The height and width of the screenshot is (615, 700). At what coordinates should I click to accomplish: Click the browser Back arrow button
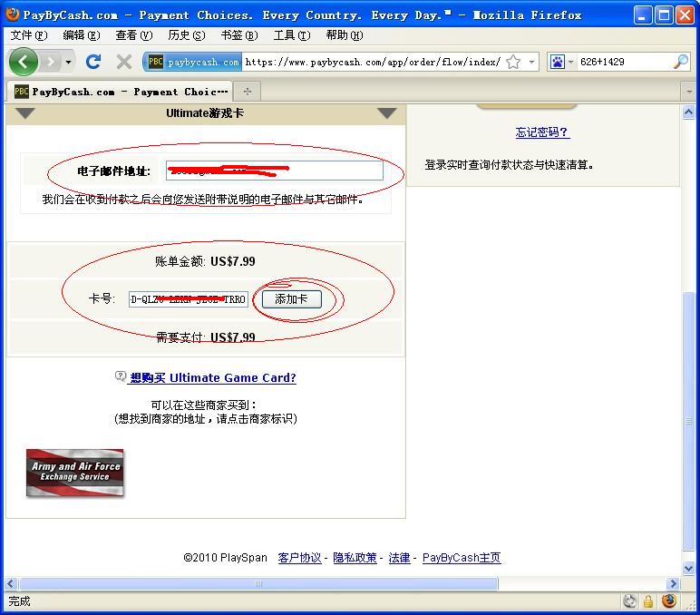pyautogui.click(x=24, y=62)
